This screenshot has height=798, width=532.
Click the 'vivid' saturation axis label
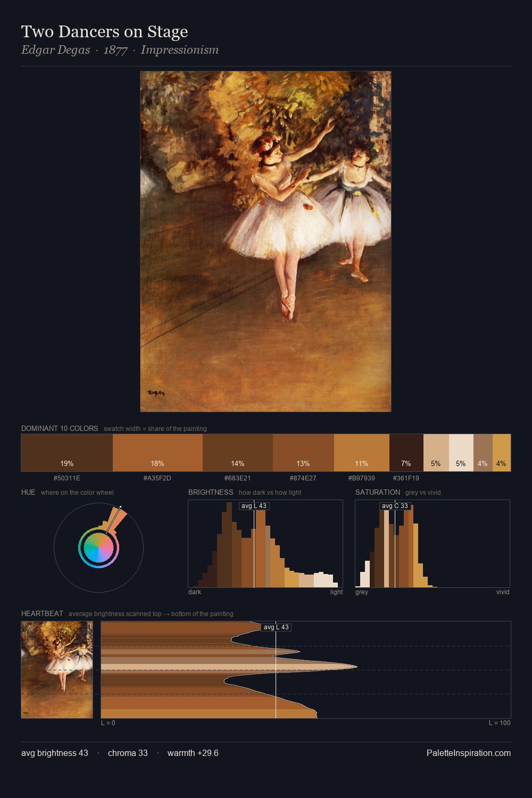coord(503,592)
